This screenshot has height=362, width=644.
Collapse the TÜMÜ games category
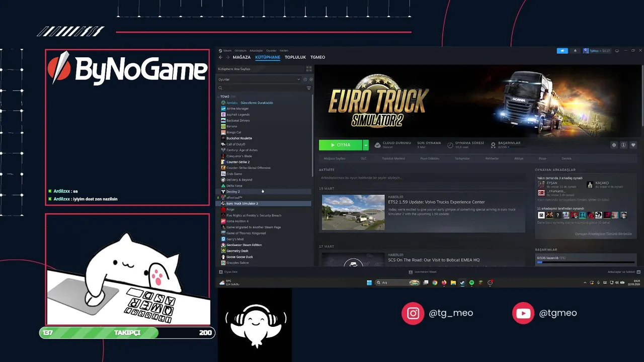pos(218,97)
